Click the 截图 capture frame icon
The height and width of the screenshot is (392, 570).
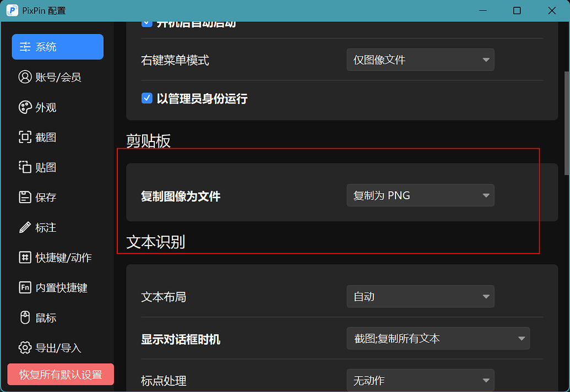(x=25, y=137)
